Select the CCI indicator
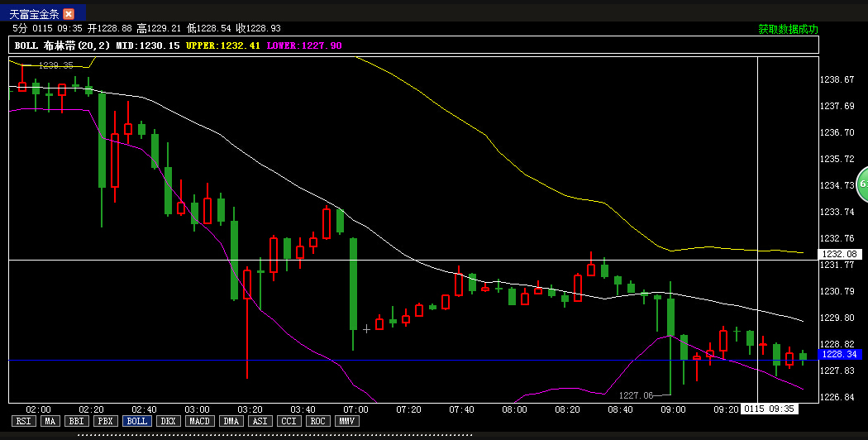Image resolution: width=868 pixels, height=440 pixels. [x=289, y=421]
